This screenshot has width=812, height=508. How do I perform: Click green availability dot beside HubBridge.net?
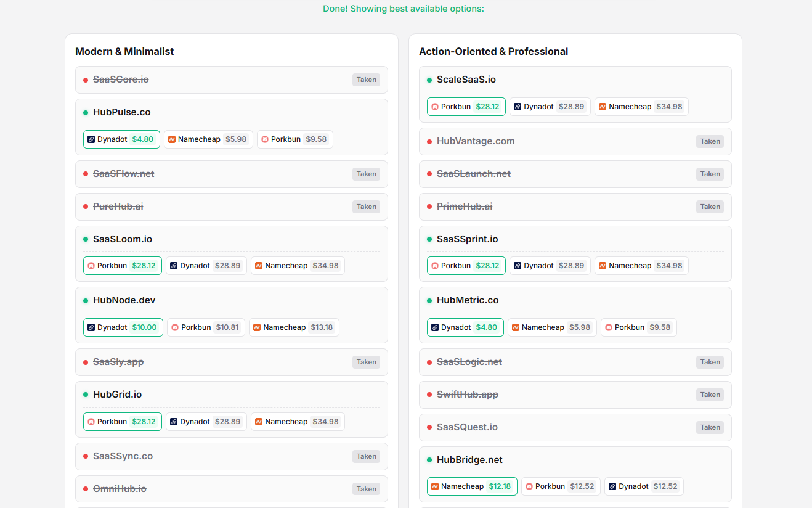(429, 461)
